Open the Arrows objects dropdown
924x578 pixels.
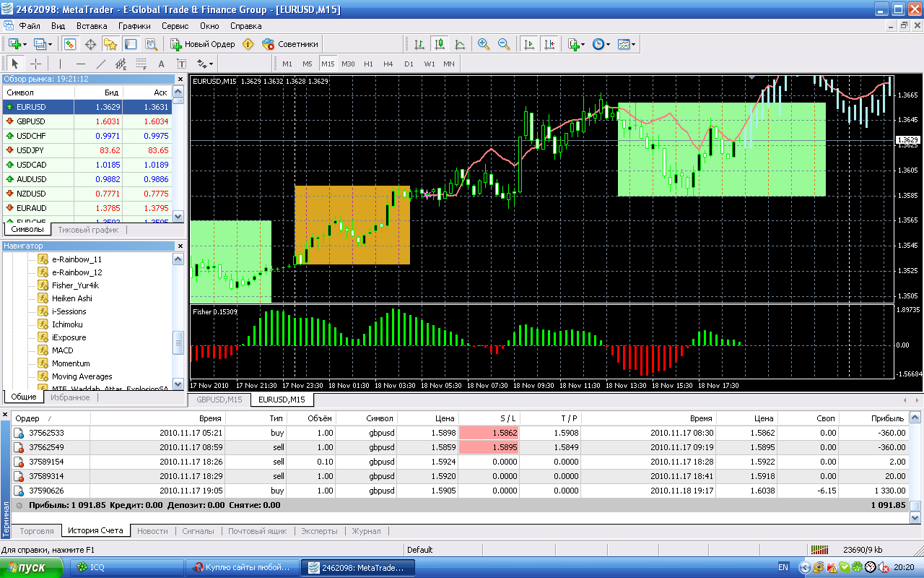click(205, 64)
